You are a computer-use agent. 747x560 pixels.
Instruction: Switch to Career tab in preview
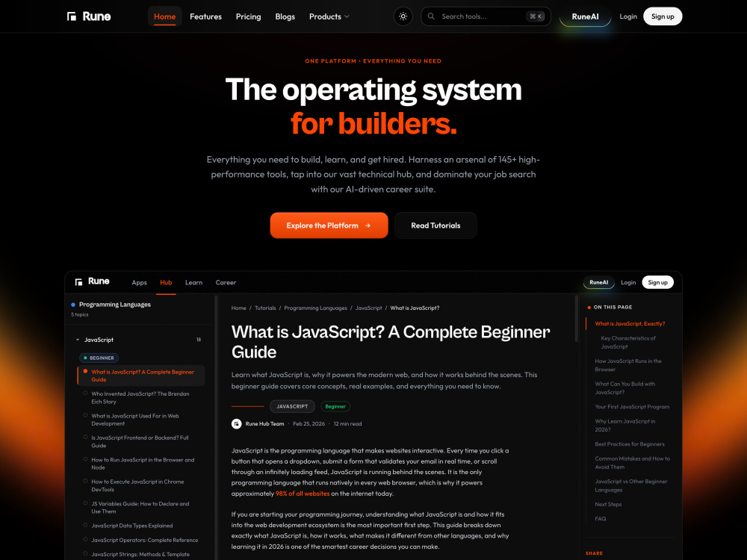(226, 282)
